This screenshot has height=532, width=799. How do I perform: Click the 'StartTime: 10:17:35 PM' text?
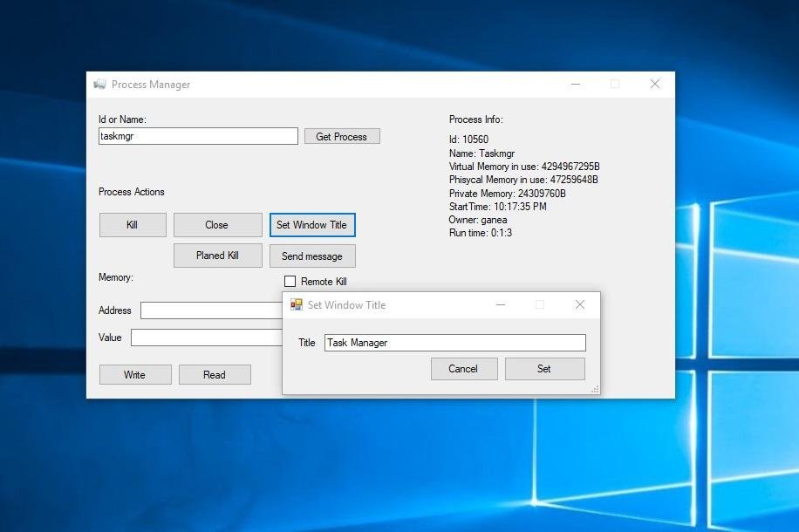click(x=497, y=207)
